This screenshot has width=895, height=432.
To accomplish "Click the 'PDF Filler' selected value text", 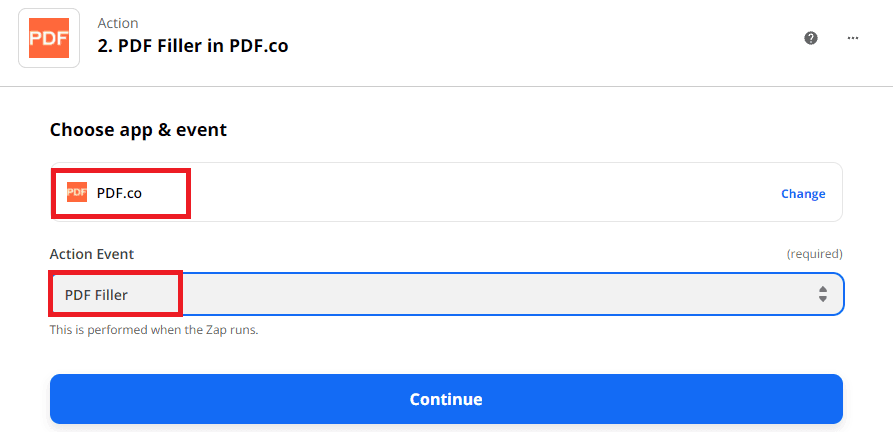I will click(x=96, y=294).
